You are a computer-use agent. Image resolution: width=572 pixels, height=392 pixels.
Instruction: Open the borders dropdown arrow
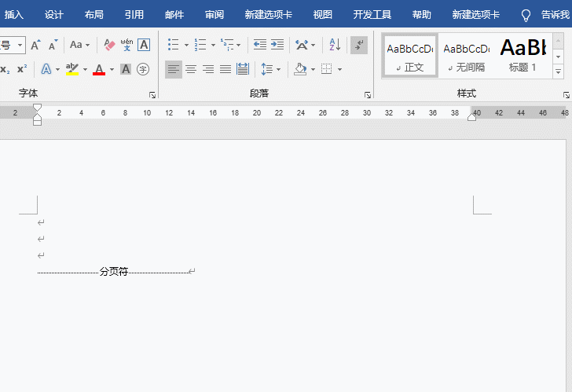(339, 69)
